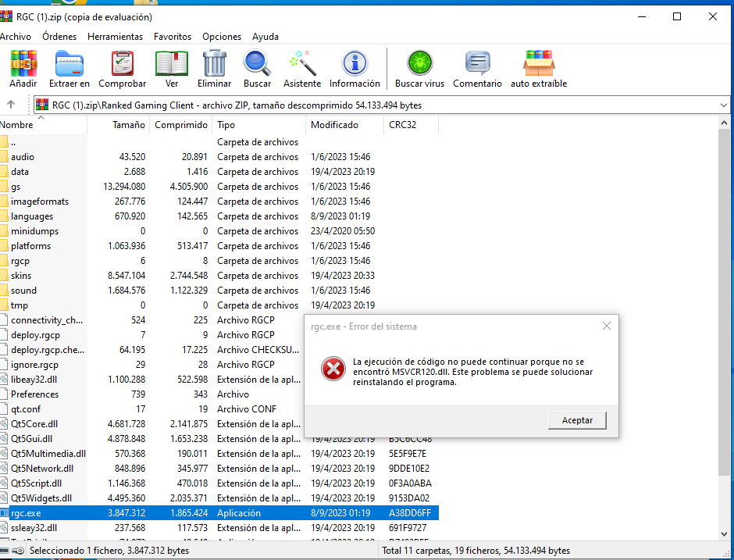Show archive Información icon

[355, 63]
